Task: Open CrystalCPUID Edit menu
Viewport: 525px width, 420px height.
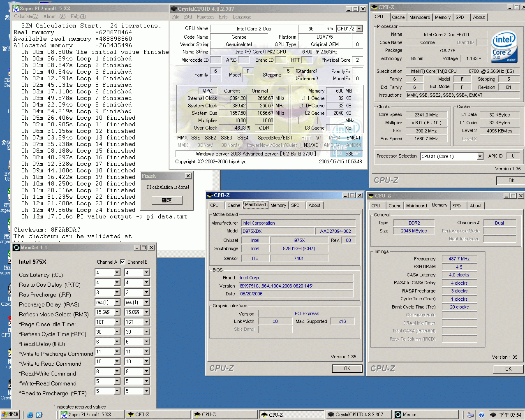Action: (x=188, y=17)
